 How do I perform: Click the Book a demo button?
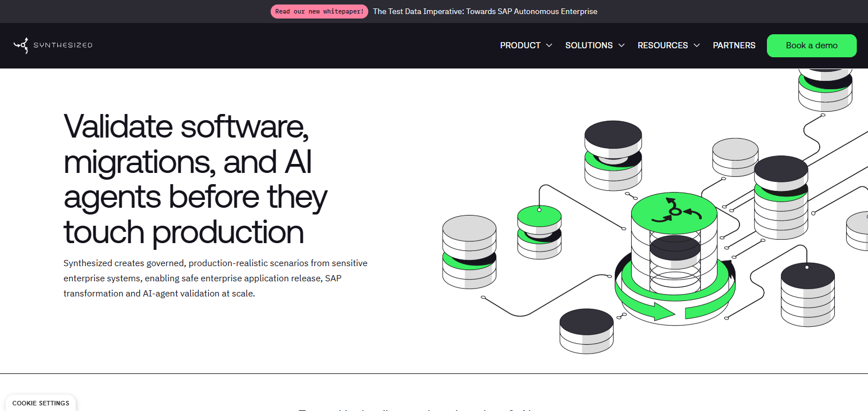(x=811, y=45)
